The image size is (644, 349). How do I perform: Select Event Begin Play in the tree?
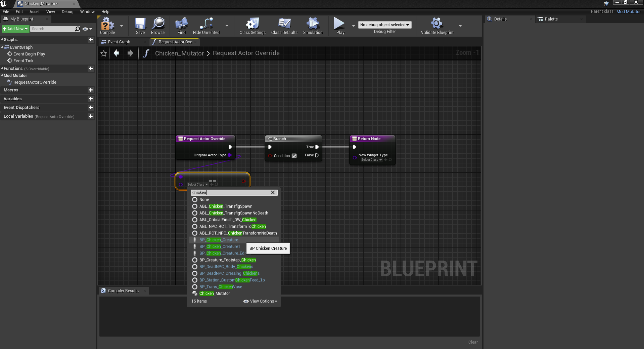click(x=29, y=54)
